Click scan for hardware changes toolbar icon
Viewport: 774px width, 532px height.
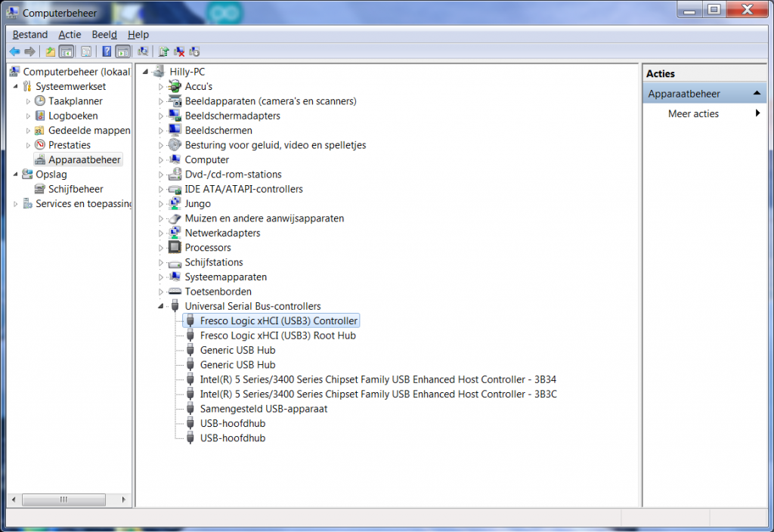click(142, 51)
